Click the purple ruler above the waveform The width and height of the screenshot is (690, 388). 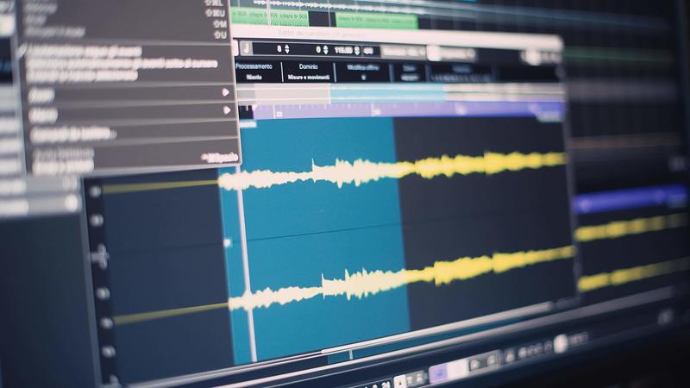click(408, 110)
